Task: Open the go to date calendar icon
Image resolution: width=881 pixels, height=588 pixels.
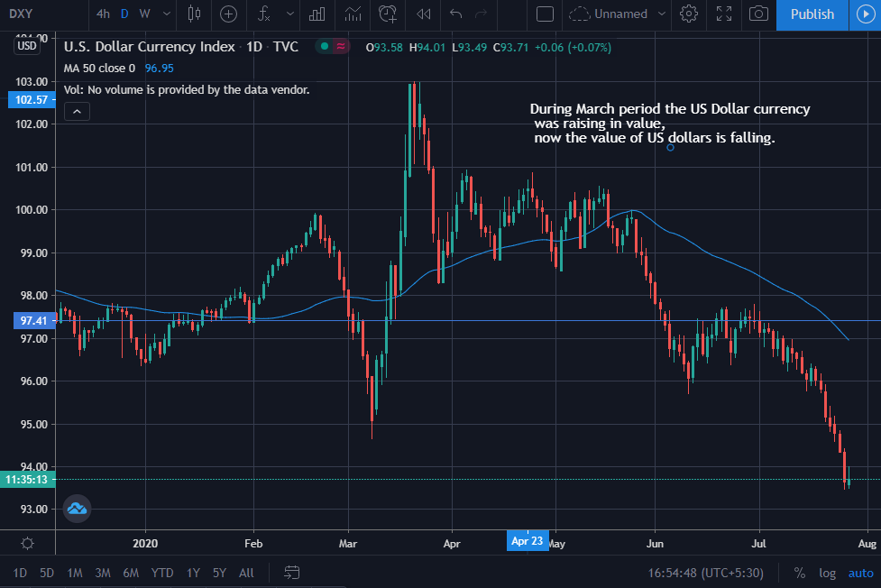Action: pyautogui.click(x=291, y=573)
